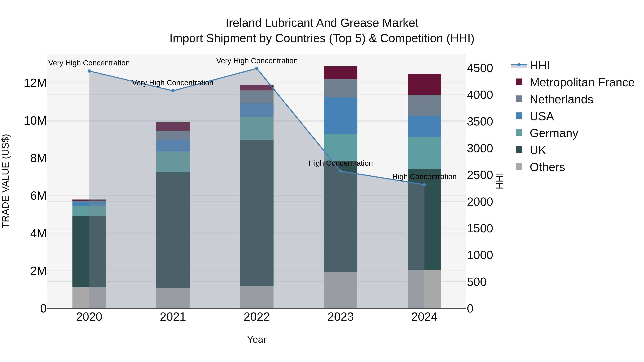644x362 pixels.
Task: Select the Metropolitan France segment for 2024
Action: (424, 84)
